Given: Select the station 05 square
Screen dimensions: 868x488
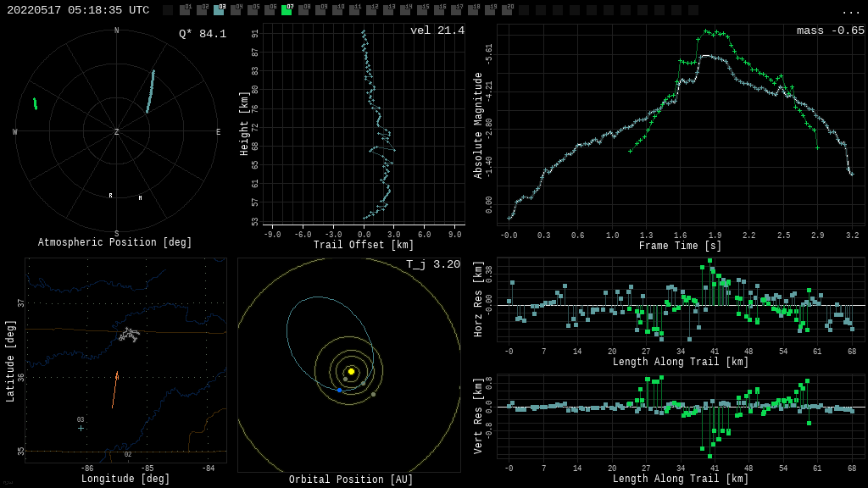Looking at the screenshot, I should (253, 10).
